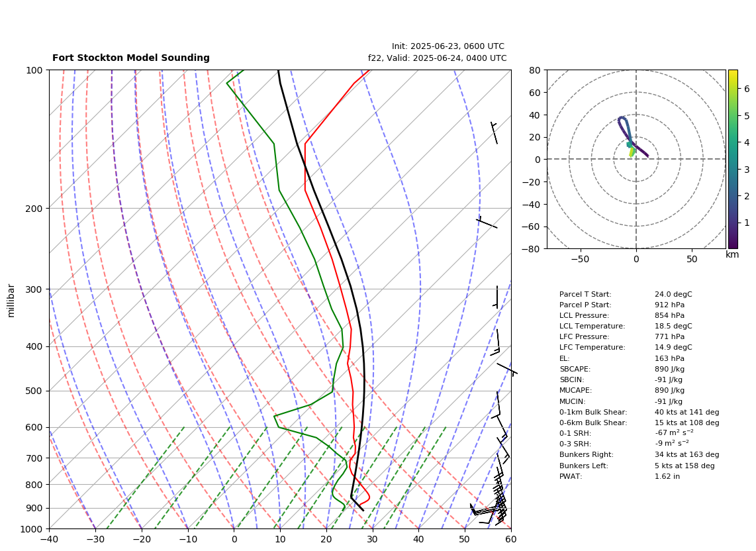Click the SBCAPE value 890 J/kg
Viewport: 756px width, 551px height.
pos(669,369)
